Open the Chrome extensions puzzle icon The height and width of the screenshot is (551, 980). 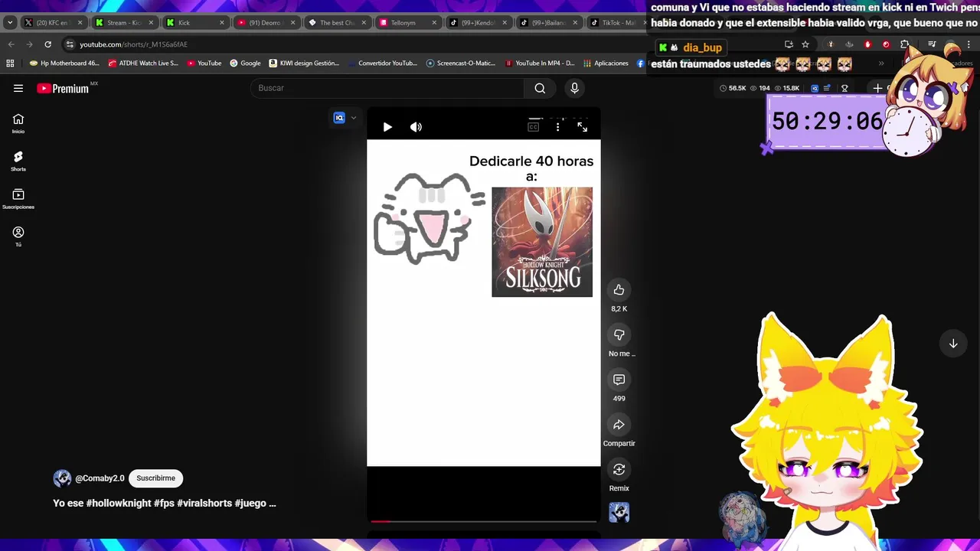click(904, 44)
